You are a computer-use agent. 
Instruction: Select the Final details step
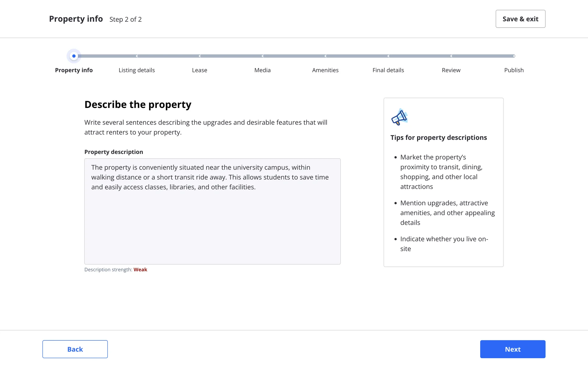[388, 70]
